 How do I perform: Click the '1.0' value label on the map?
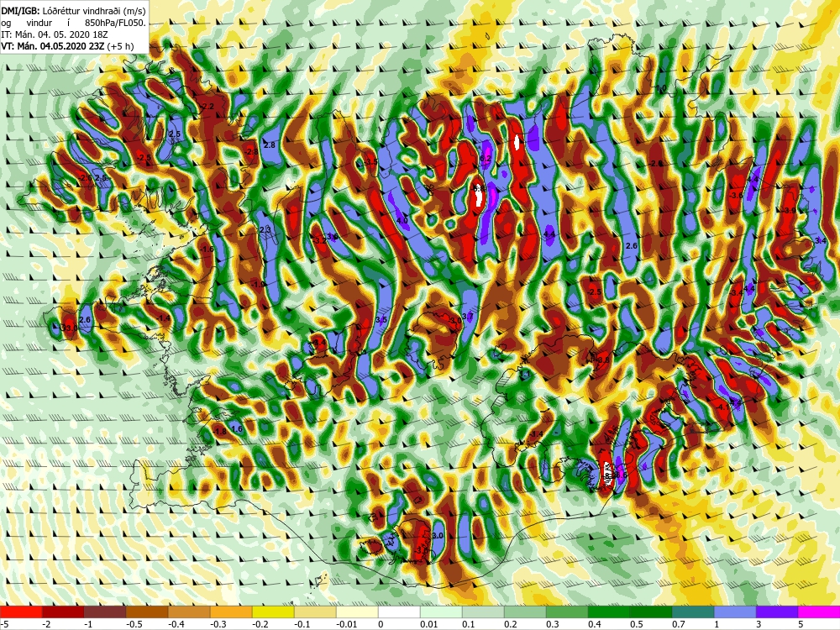[x=662, y=88]
